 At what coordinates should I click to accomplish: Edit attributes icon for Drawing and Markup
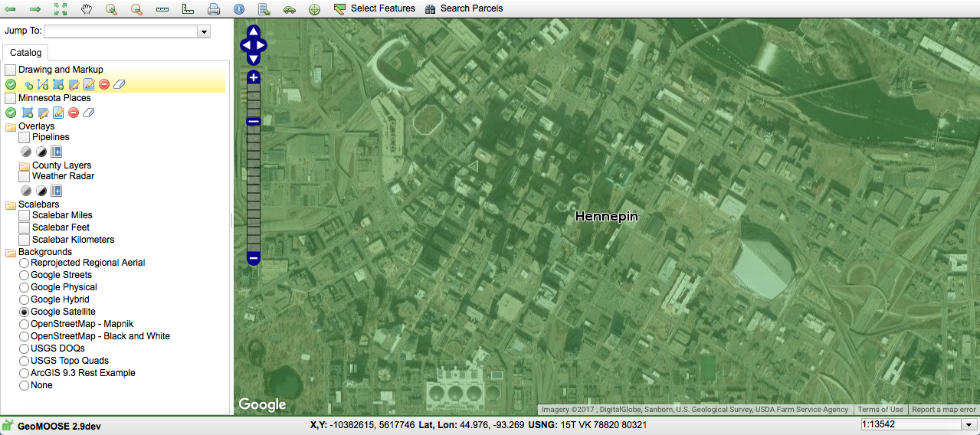[x=89, y=84]
